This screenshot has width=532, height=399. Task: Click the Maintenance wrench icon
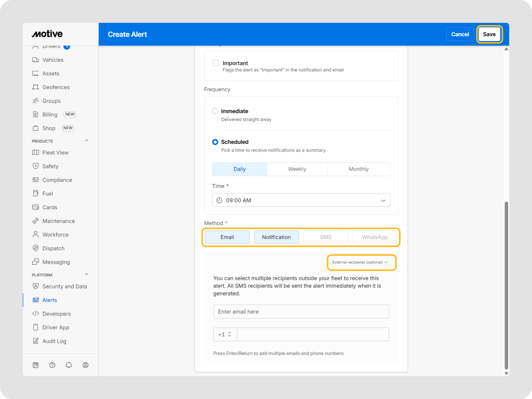[36, 221]
